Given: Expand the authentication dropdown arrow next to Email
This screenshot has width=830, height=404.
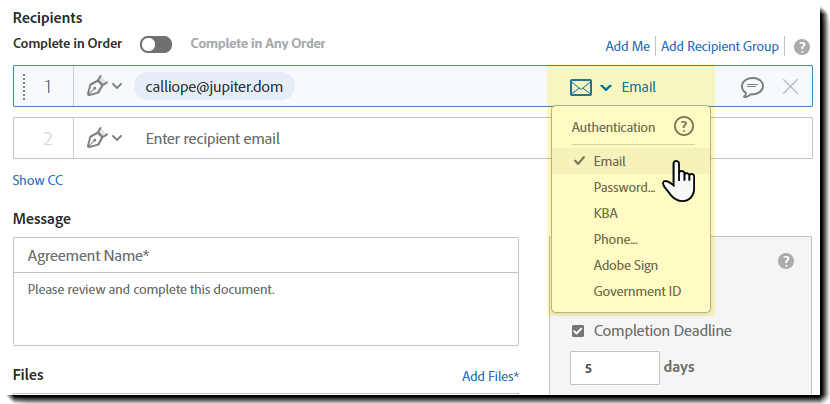Looking at the screenshot, I should pos(606,88).
